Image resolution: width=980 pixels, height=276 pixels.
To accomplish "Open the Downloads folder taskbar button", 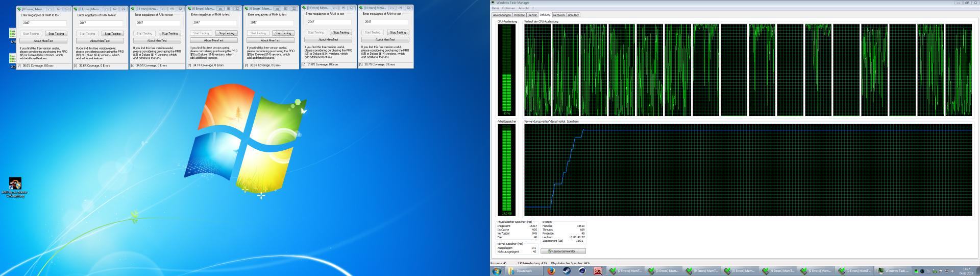I will (524, 271).
